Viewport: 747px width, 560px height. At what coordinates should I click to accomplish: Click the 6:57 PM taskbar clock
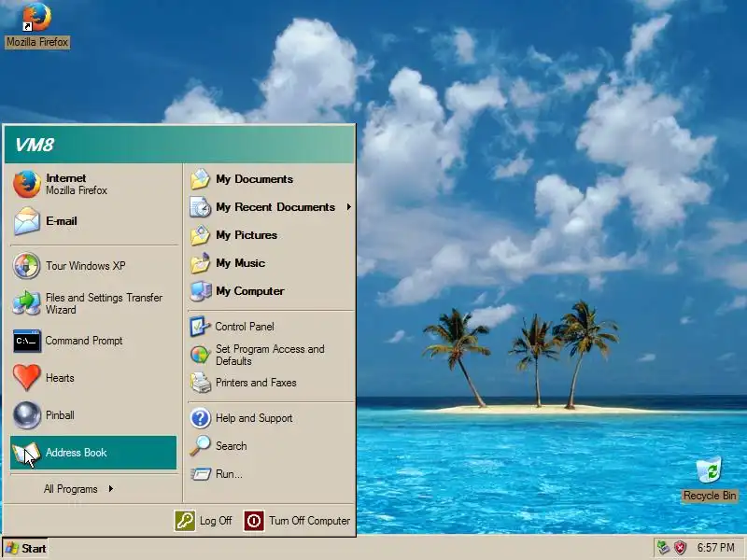click(x=715, y=548)
